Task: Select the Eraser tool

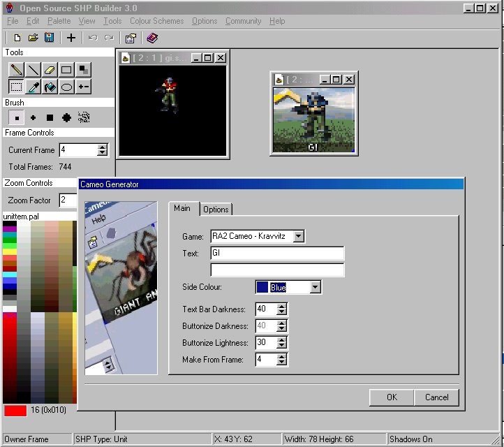Action: (50, 70)
